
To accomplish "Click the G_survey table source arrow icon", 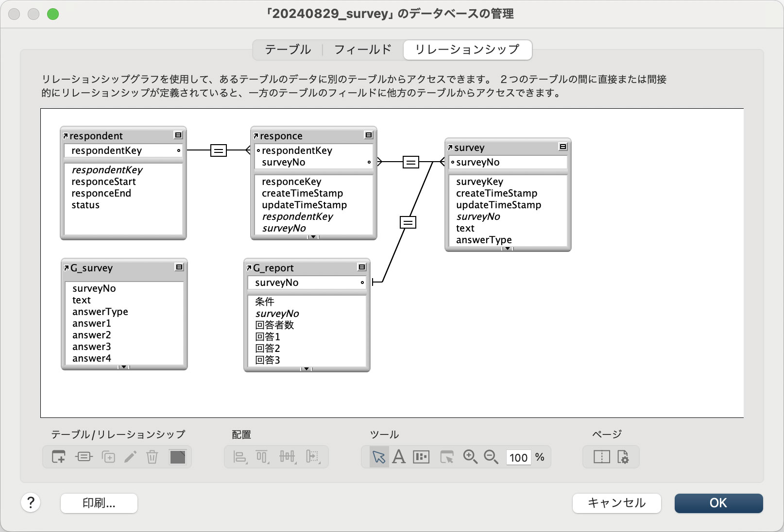I will (x=67, y=268).
